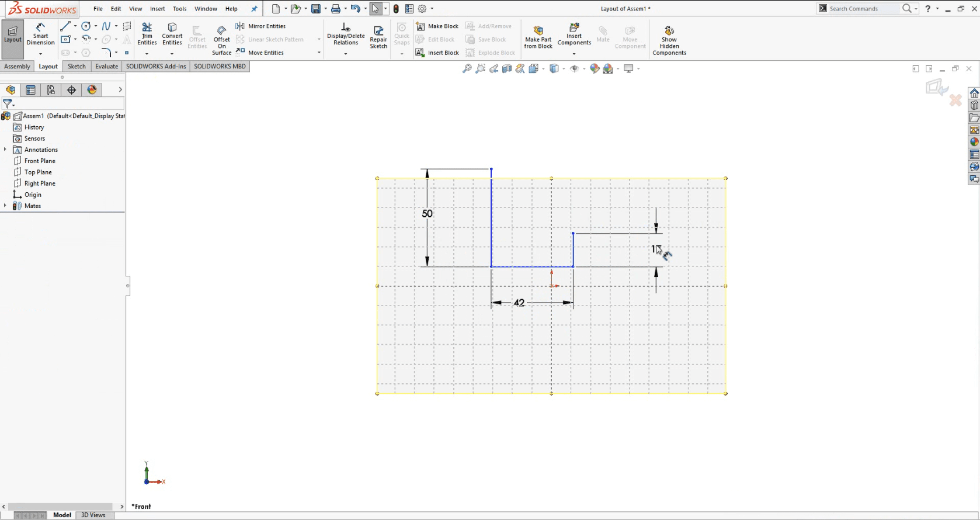
Task: Open the DimXpertManager tab icon
Action: [x=71, y=90]
